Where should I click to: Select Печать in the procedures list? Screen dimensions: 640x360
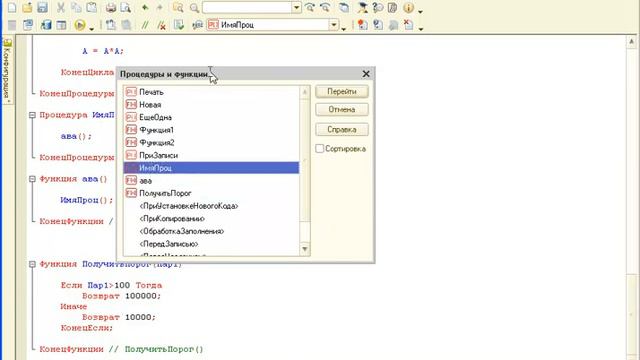[211, 92]
